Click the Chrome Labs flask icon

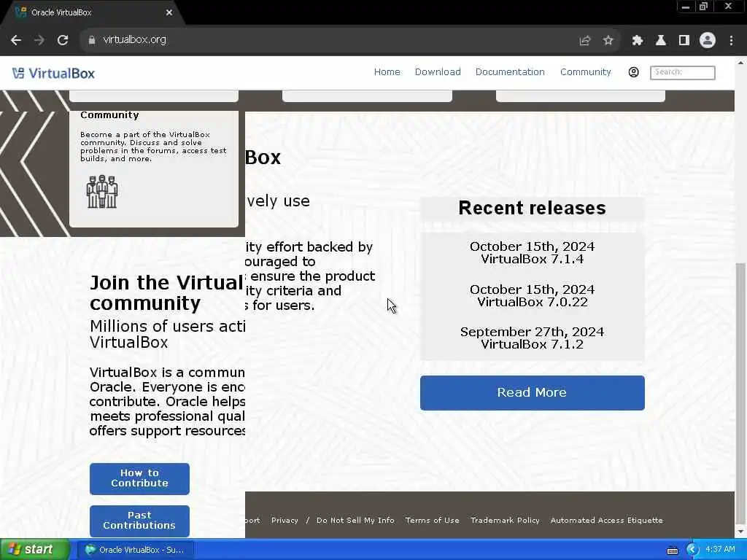coord(661,41)
